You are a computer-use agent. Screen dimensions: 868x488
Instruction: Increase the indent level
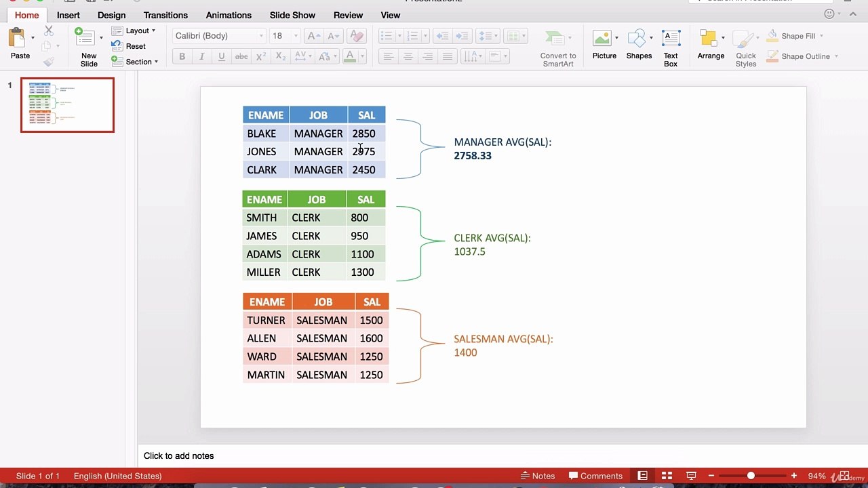click(462, 36)
